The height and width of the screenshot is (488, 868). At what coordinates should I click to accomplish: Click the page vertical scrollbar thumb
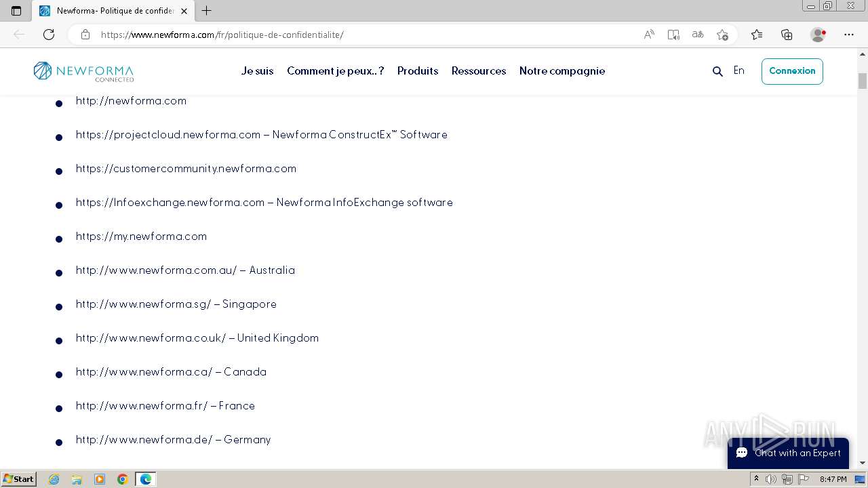(863, 80)
